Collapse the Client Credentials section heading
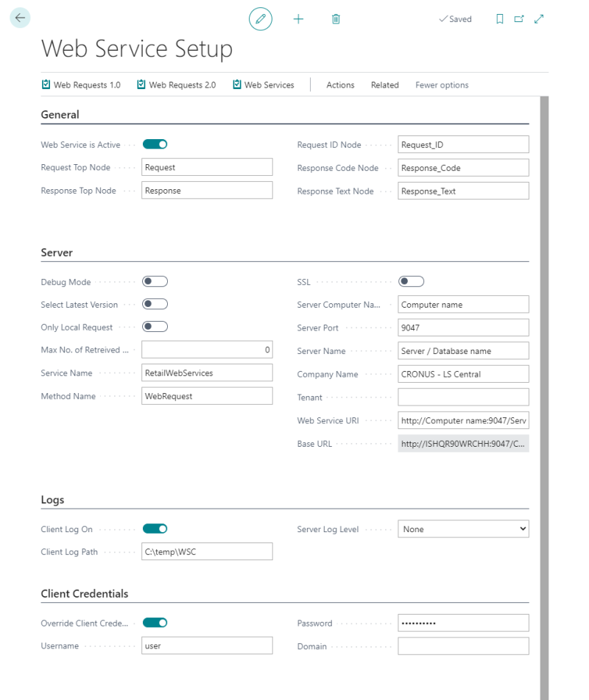The image size is (589, 700). 85,594
